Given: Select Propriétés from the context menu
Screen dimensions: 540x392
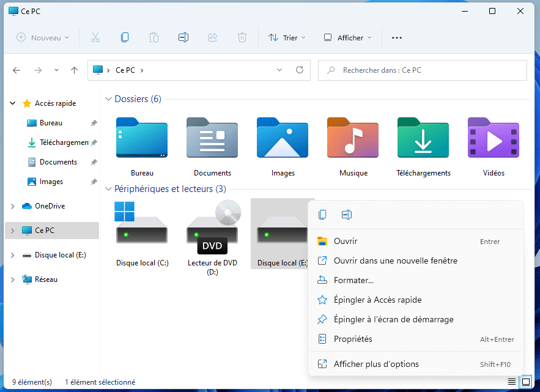Looking at the screenshot, I should coord(353,339).
